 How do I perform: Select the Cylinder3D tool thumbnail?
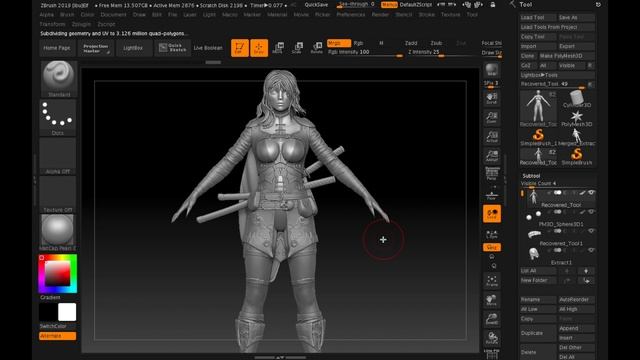(576, 99)
